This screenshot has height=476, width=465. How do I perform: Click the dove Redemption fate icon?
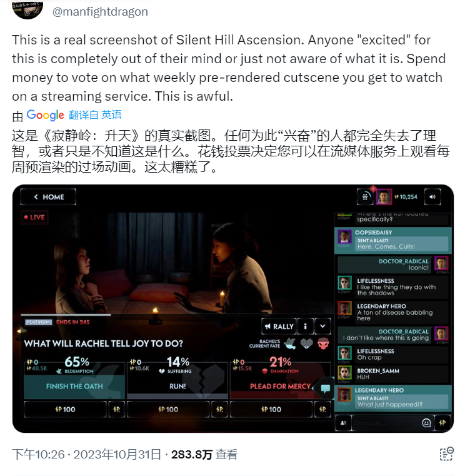pyautogui.click(x=290, y=343)
